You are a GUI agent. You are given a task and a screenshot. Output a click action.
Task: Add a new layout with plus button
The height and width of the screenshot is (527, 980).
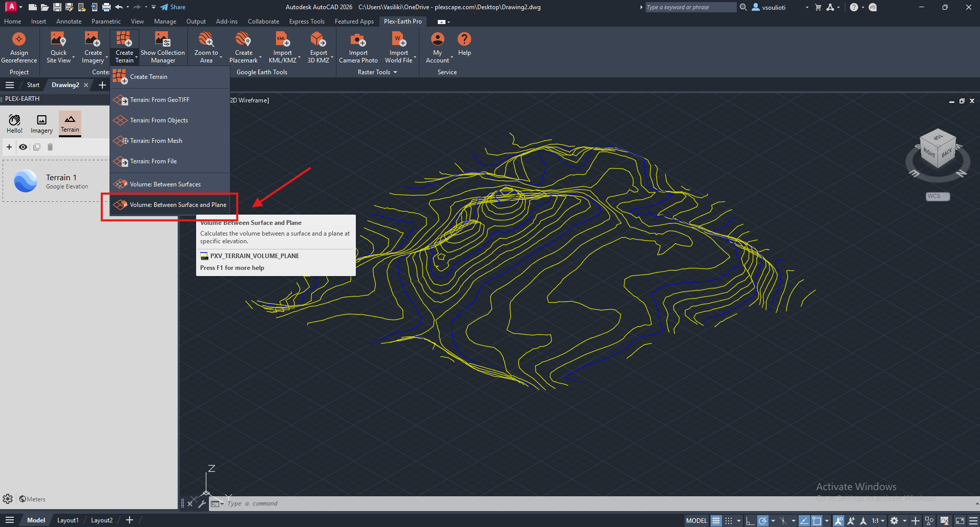130,520
